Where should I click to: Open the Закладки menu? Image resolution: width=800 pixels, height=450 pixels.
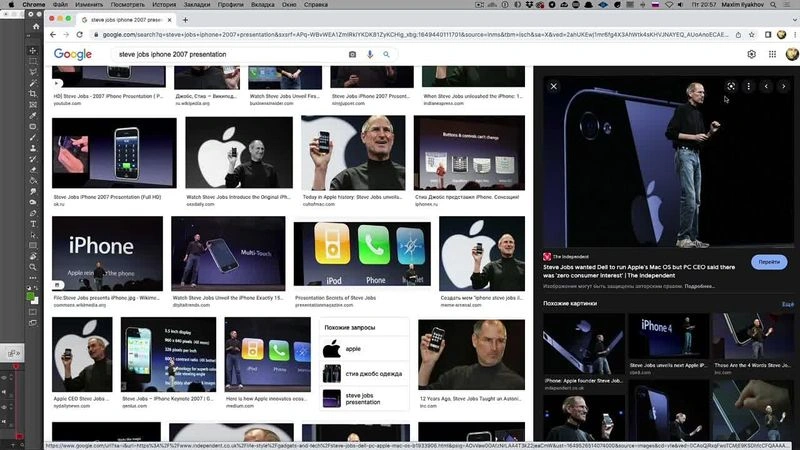coord(197,5)
